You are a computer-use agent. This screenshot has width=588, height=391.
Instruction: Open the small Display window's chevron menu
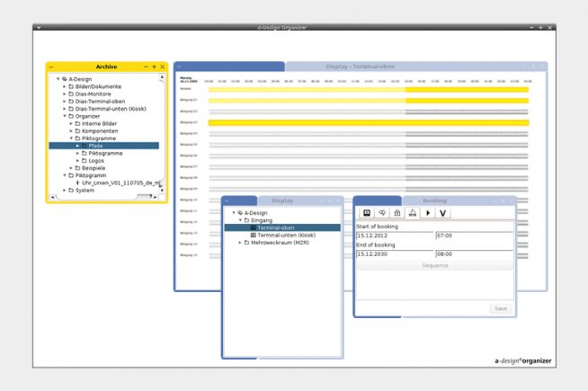click(x=227, y=201)
